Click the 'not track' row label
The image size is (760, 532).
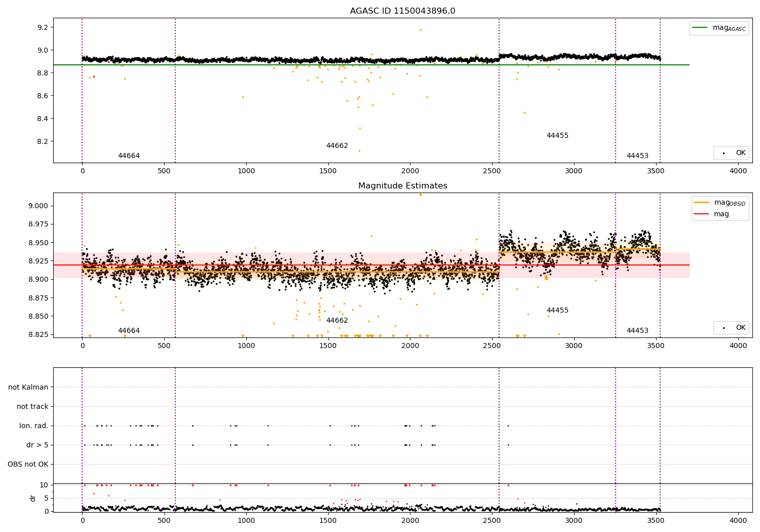[32, 406]
